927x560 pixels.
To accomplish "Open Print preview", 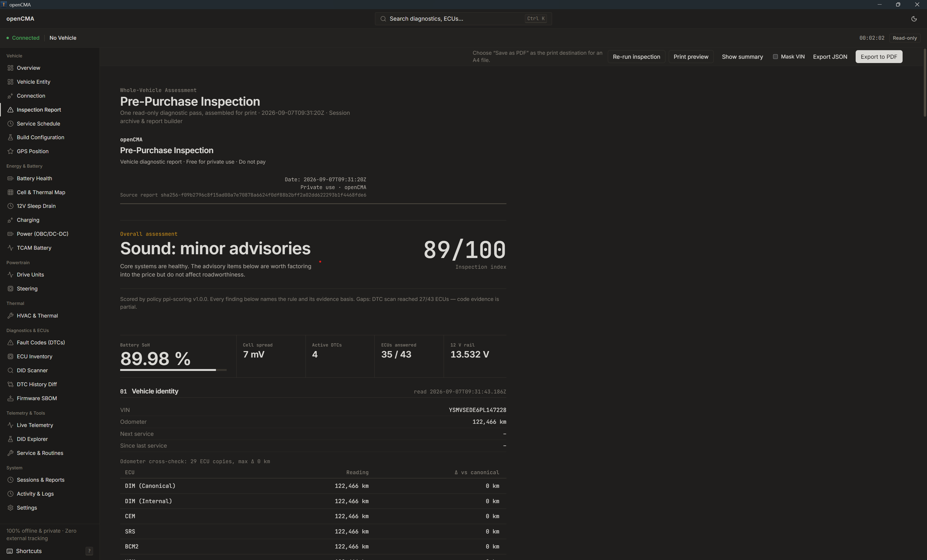I will 691,57.
